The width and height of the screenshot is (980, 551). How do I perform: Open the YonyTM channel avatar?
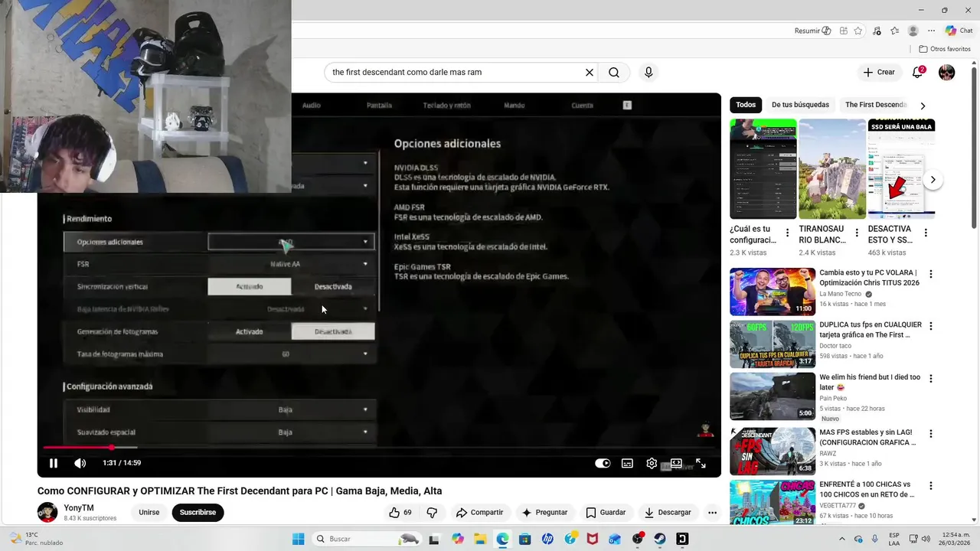click(47, 513)
